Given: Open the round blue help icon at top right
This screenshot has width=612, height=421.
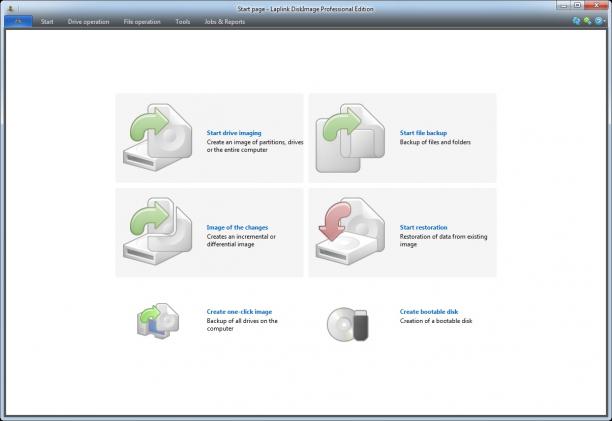Looking at the screenshot, I should tap(598, 21).
